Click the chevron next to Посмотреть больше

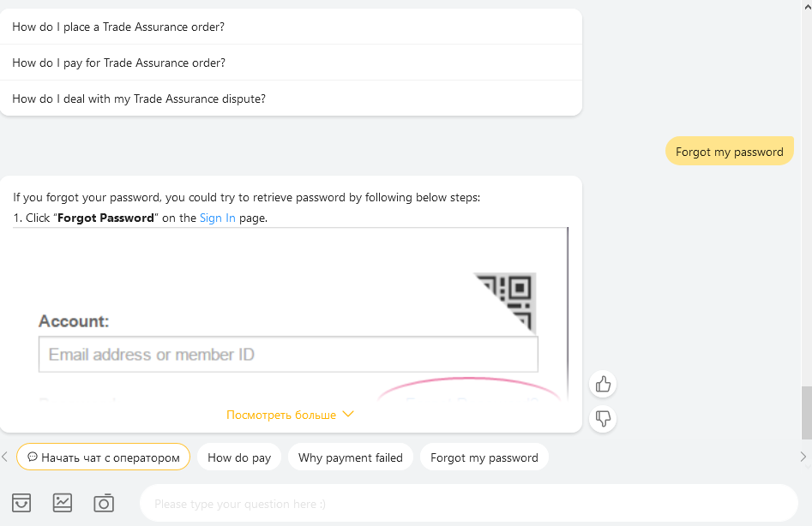tap(348, 414)
